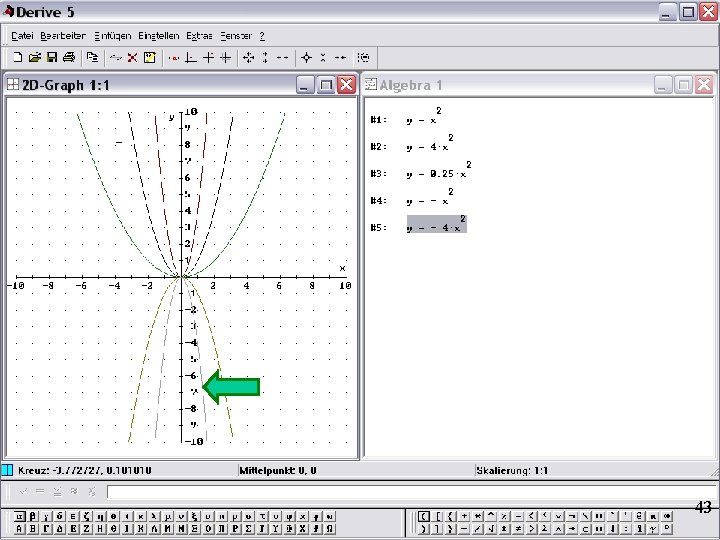Maximize the Derive 5 main window
Viewport: 720px width, 540px height.
688,11
